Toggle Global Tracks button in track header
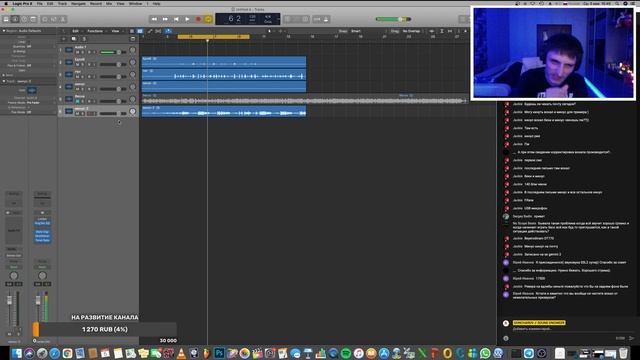The image size is (640, 360). click(x=133, y=39)
